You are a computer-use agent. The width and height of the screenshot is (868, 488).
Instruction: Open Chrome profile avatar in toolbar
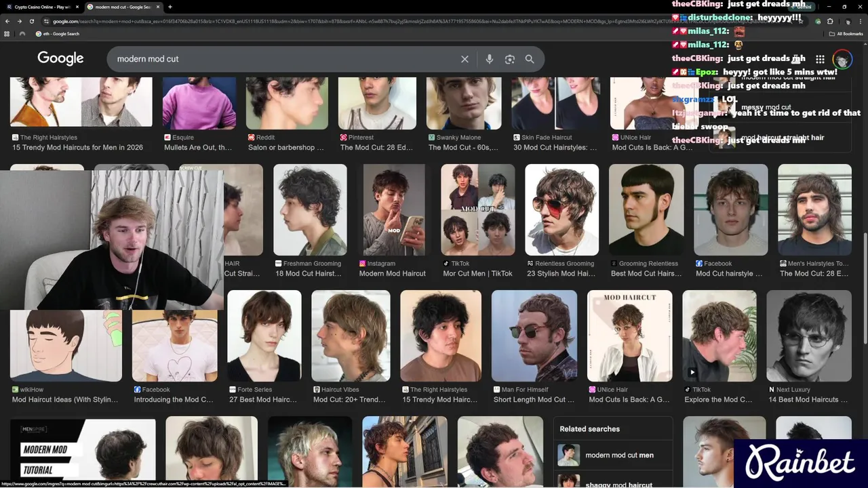point(848,21)
